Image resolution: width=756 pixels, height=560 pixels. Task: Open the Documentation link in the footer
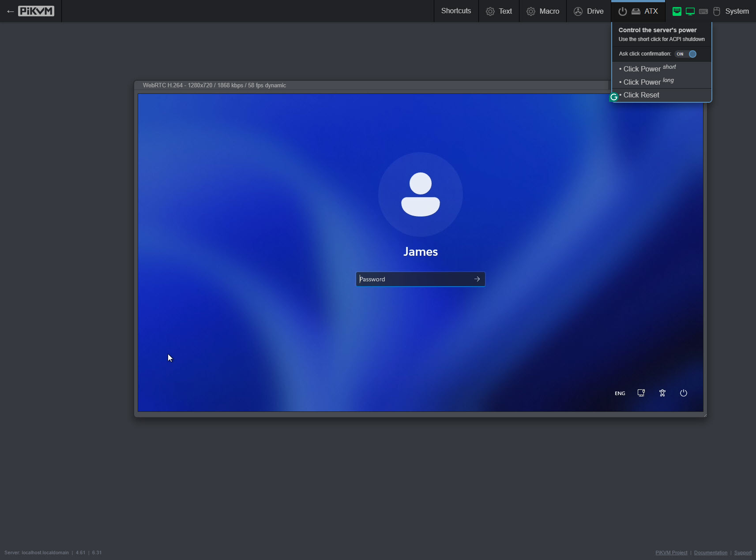[x=711, y=553]
